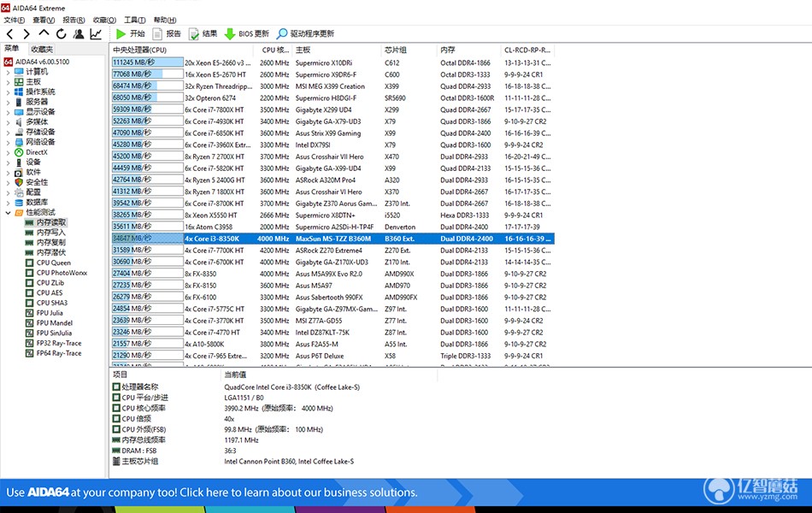This screenshot has height=513, width=812.
Task: Expand the 计算机 tree node
Action: click(x=8, y=72)
